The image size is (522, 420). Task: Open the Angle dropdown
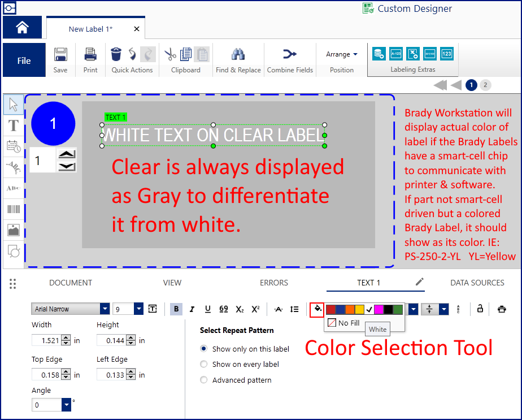pos(66,405)
